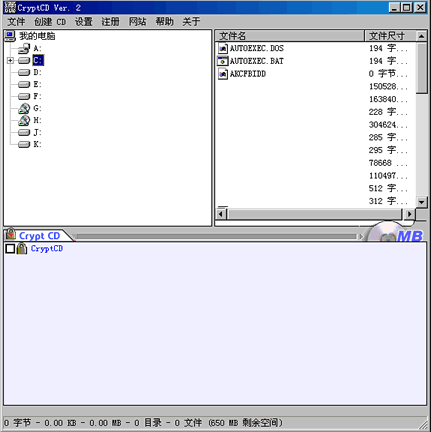The height and width of the screenshot is (432, 431).
Task: Switch to the Crypt CD tab
Action: [x=39, y=236]
